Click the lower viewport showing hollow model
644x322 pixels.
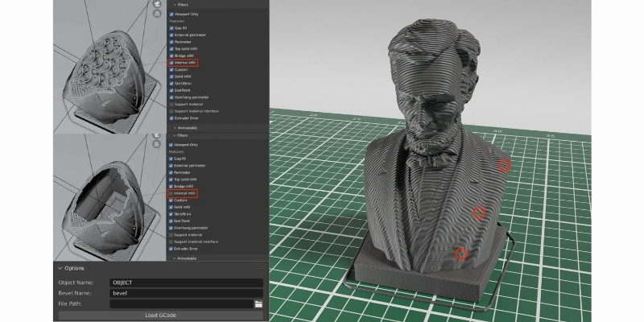click(x=109, y=197)
